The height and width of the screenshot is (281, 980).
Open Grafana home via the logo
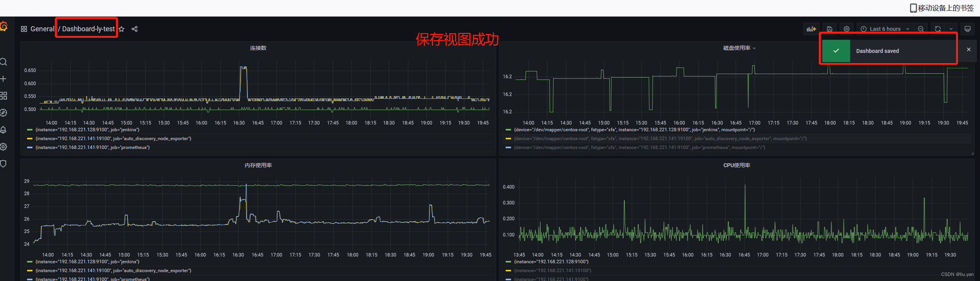click(4, 26)
